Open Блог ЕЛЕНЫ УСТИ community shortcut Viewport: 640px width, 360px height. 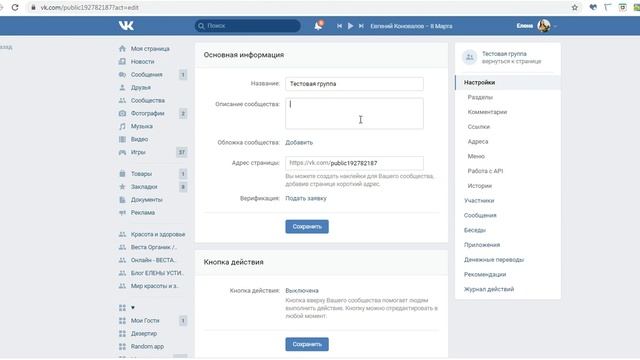tap(157, 273)
